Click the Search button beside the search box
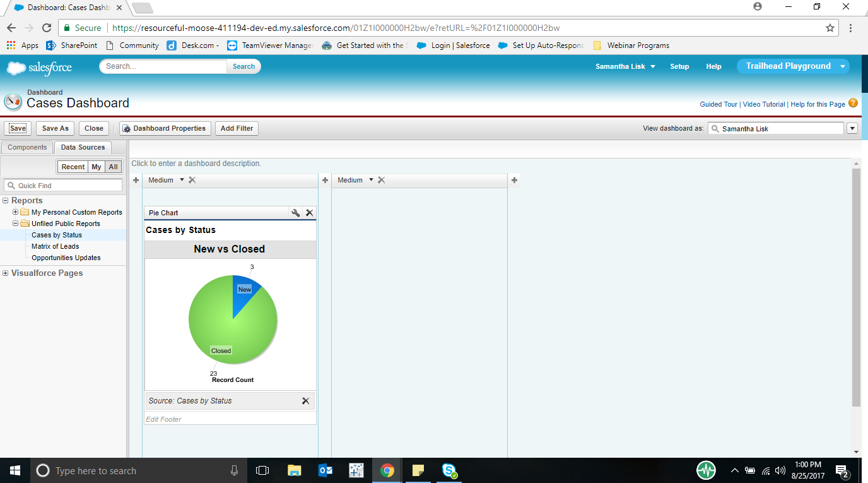Viewport: 868px width, 483px height. pos(243,66)
